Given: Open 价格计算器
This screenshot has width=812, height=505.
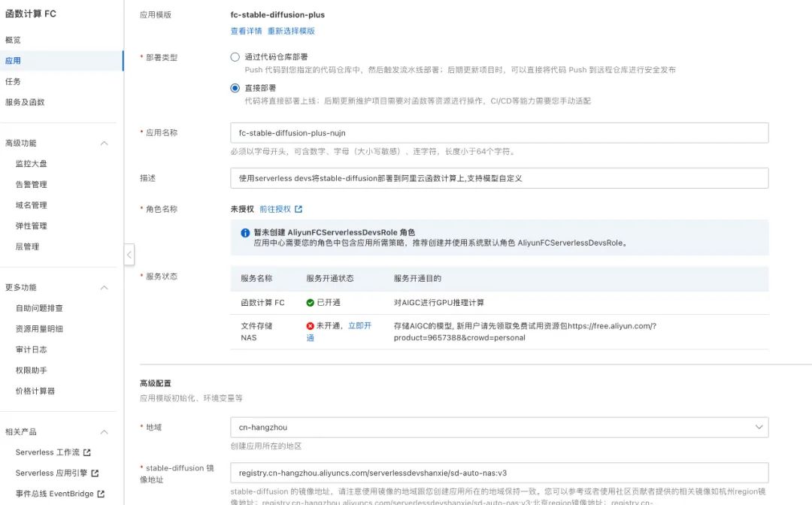Looking at the screenshot, I should coord(35,391).
